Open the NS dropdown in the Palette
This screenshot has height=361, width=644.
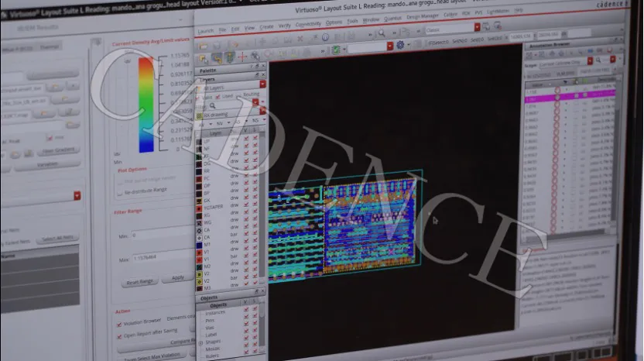264,119
